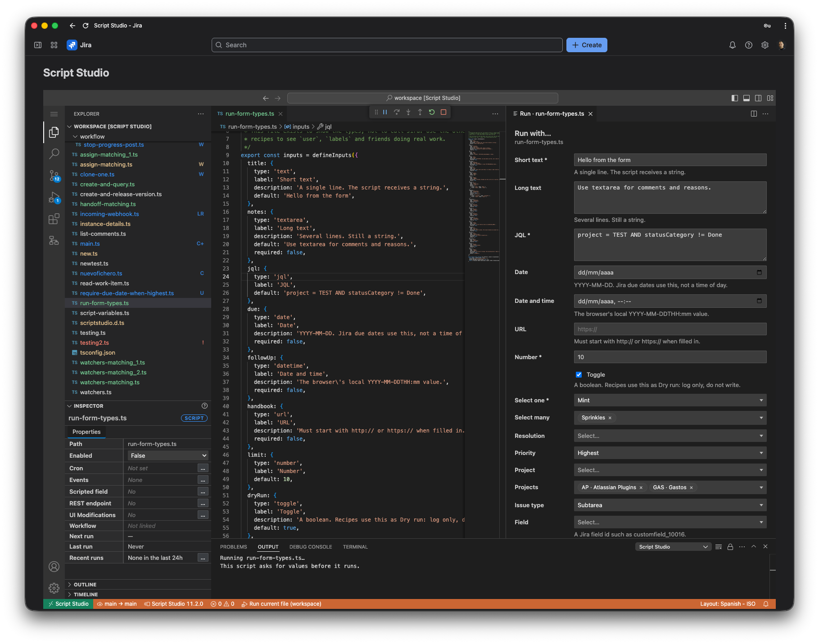Stop the debug session
Screen dimensions: 819x644
point(443,112)
